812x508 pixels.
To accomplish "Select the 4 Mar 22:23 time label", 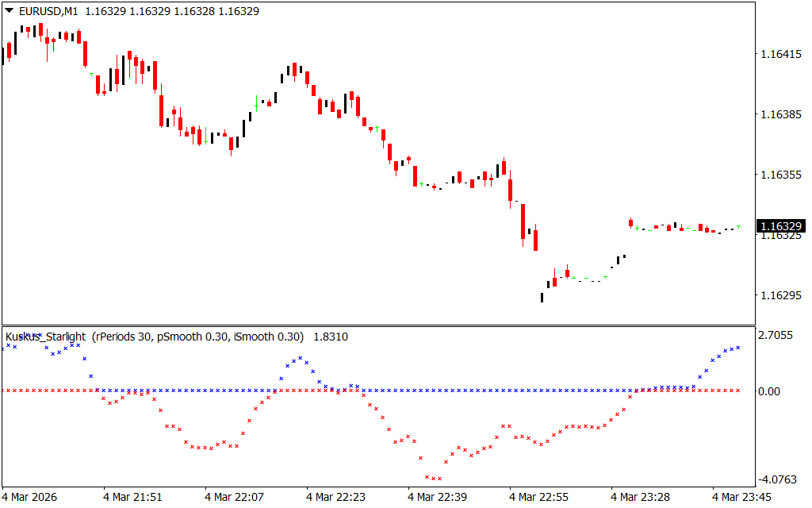I will 335,497.
